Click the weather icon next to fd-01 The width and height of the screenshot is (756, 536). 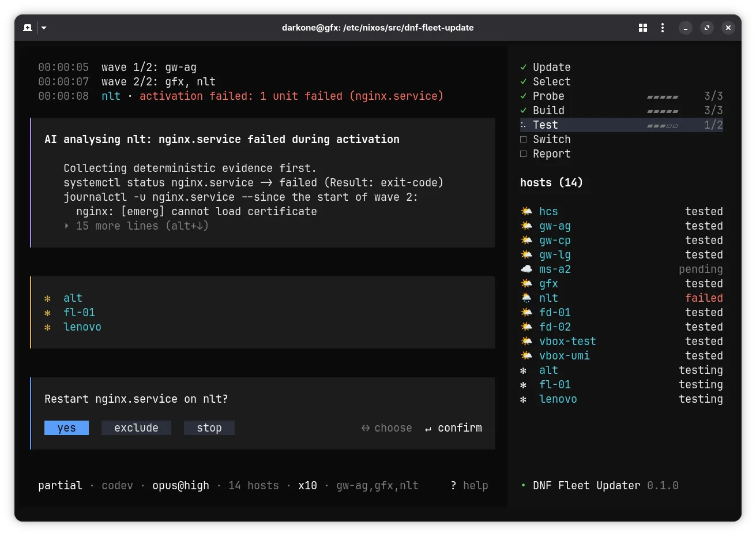(526, 312)
